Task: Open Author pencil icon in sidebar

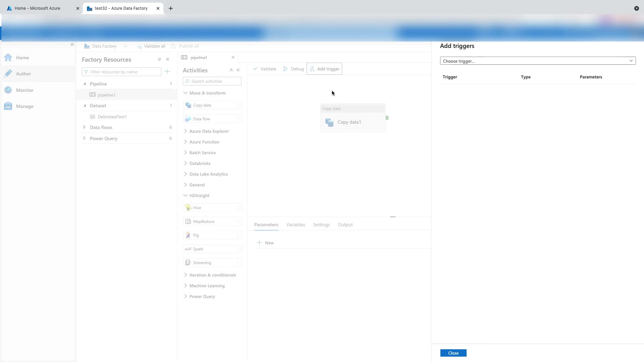Action: tap(8, 74)
